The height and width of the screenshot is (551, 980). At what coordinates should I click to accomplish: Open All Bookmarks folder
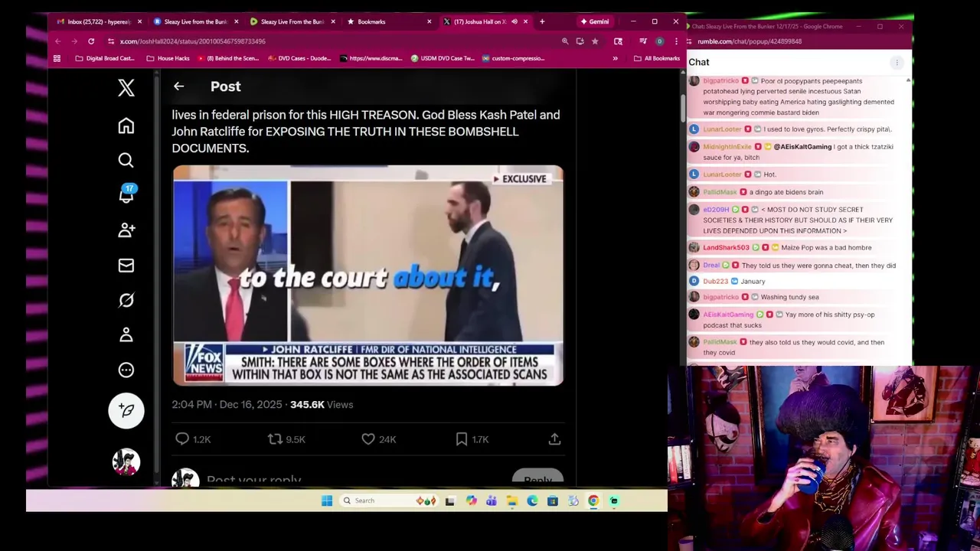(657, 58)
